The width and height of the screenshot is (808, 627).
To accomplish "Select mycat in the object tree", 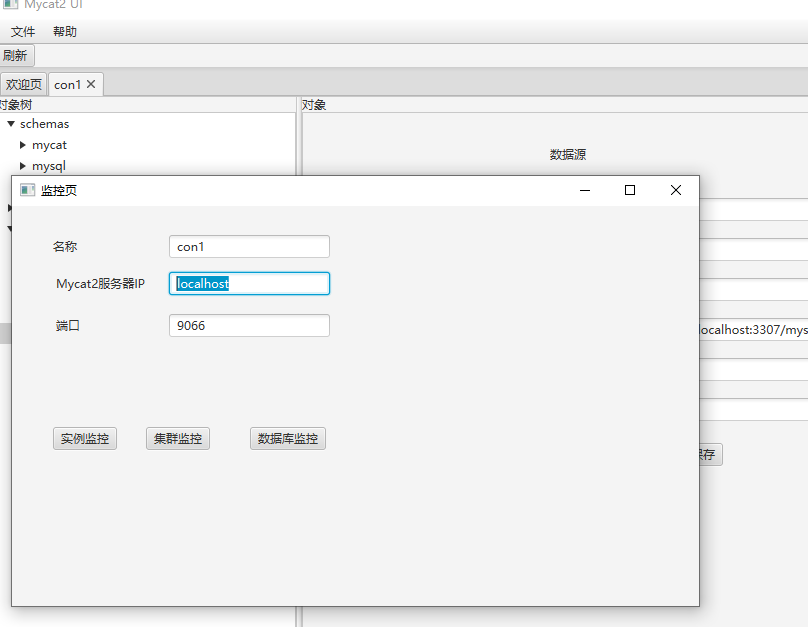I will pyautogui.click(x=49, y=145).
